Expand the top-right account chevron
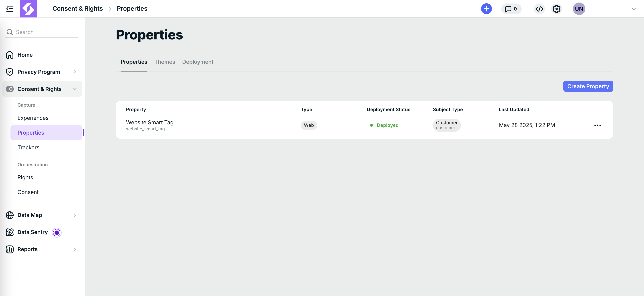Image resolution: width=644 pixels, height=296 pixels. coord(634,9)
